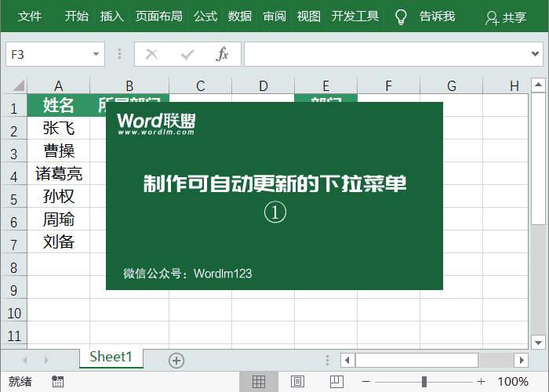The width and height of the screenshot is (549, 392).
Task: Click vertical scrollbar up arrow
Action: pos(538,85)
